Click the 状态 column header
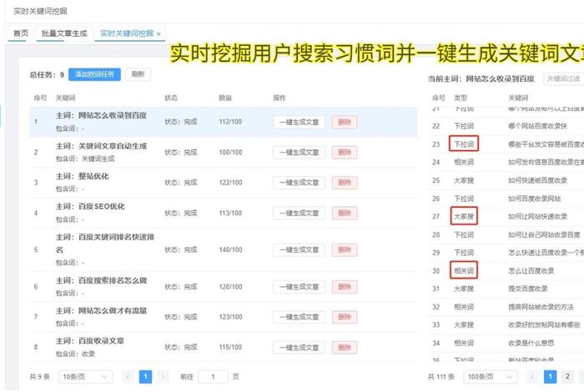The height and width of the screenshot is (392, 584). pos(171,98)
